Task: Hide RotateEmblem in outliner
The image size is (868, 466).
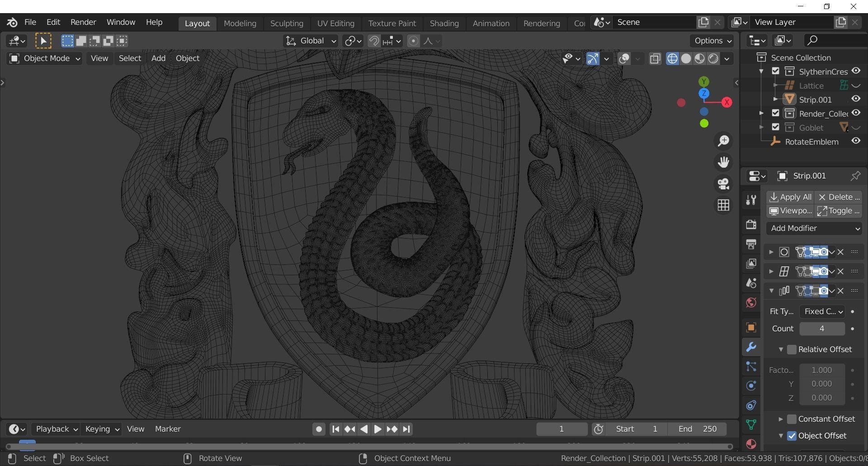Action: (x=856, y=141)
